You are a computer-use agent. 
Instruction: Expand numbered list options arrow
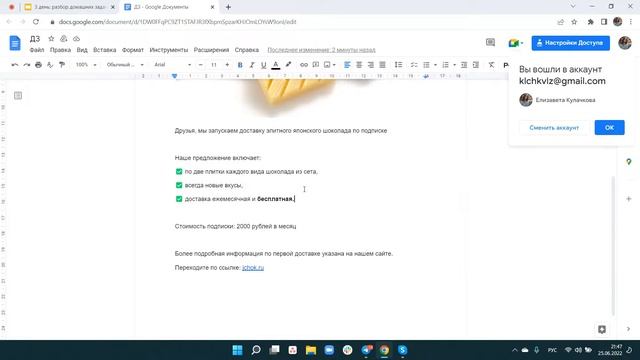(454, 65)
